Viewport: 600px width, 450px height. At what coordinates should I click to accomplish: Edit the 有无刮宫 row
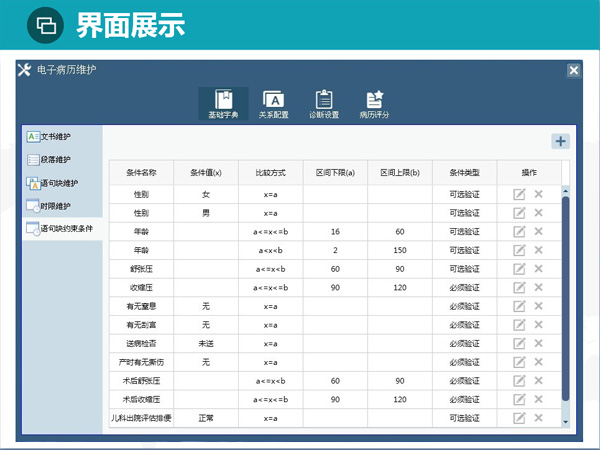[x=519, y=325]
